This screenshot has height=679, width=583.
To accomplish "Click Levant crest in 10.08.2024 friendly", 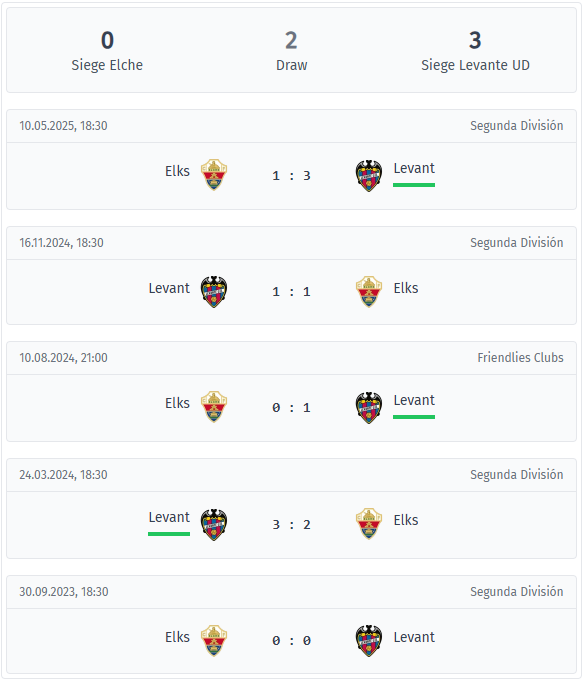I will (369, 408).
